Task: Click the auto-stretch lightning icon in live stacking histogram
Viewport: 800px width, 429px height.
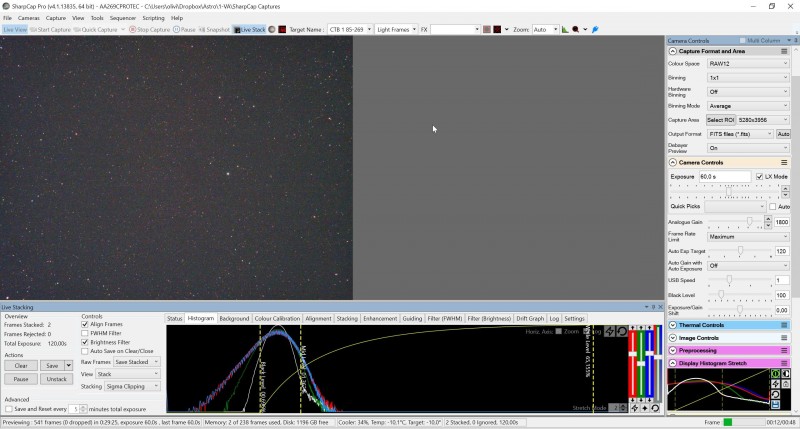Action: coord(609,331)
